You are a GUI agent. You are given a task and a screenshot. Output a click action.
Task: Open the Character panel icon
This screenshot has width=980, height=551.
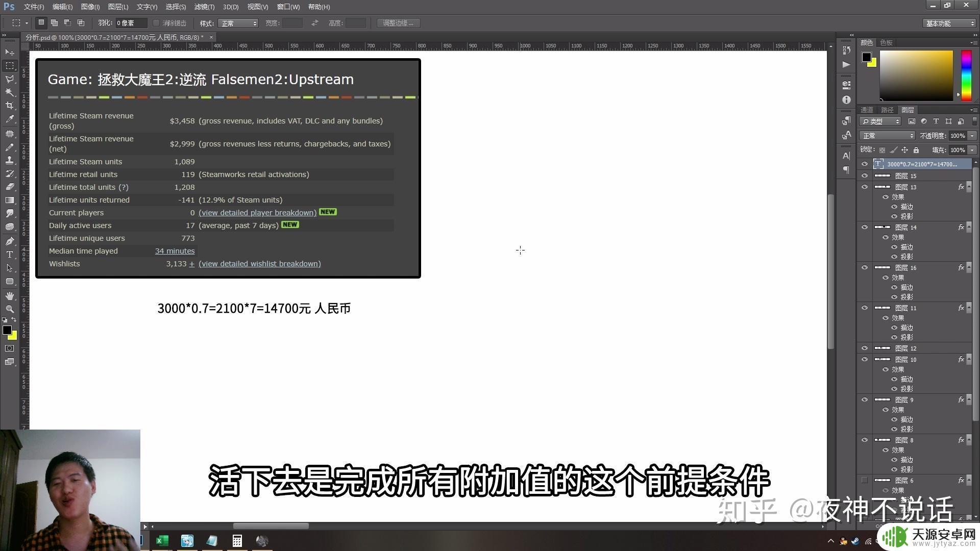846,156
